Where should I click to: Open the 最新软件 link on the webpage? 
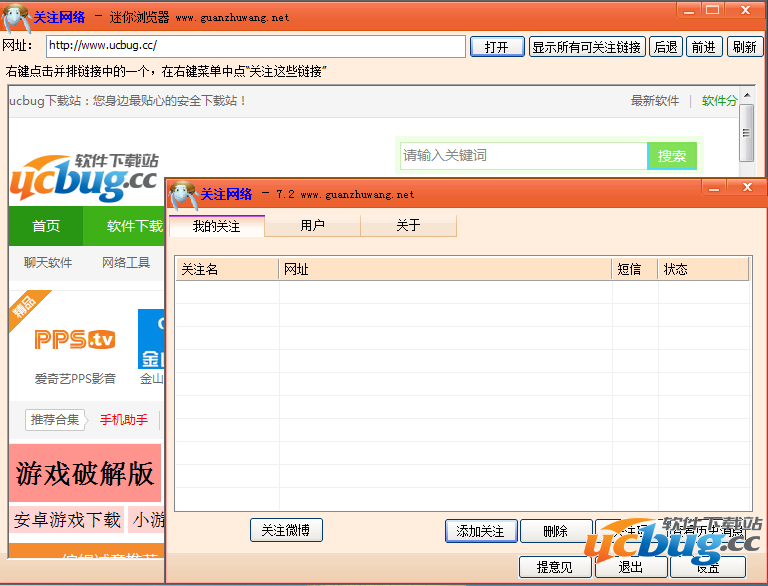[x=655, y=101]
